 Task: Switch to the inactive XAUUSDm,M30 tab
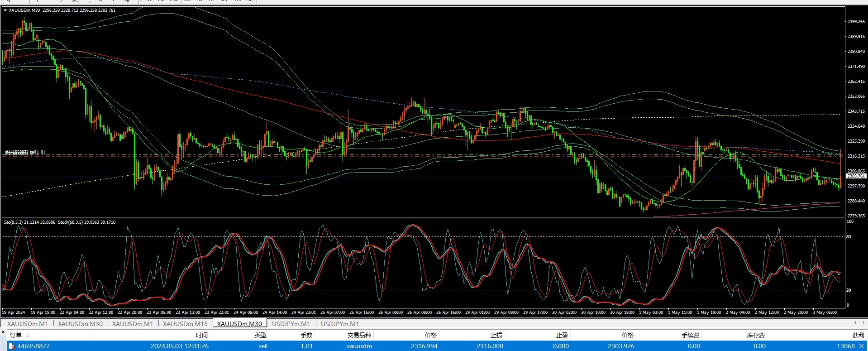click(80, 324)
